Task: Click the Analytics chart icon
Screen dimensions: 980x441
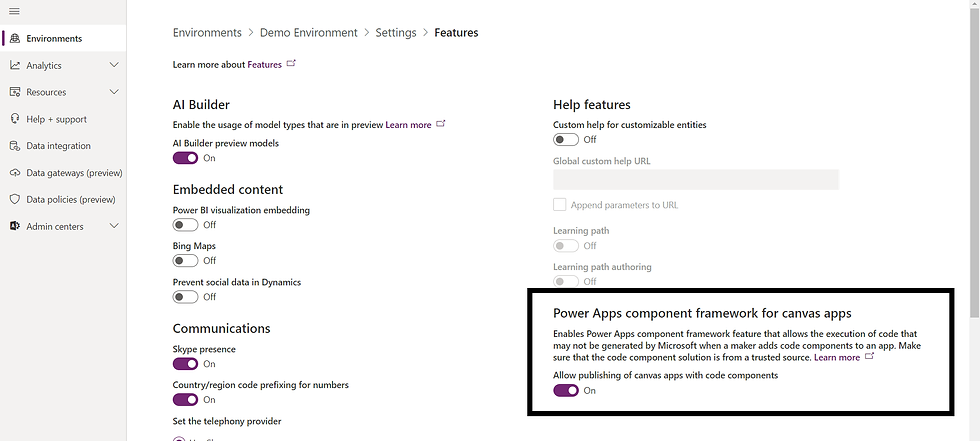Action: pos(15,66)
